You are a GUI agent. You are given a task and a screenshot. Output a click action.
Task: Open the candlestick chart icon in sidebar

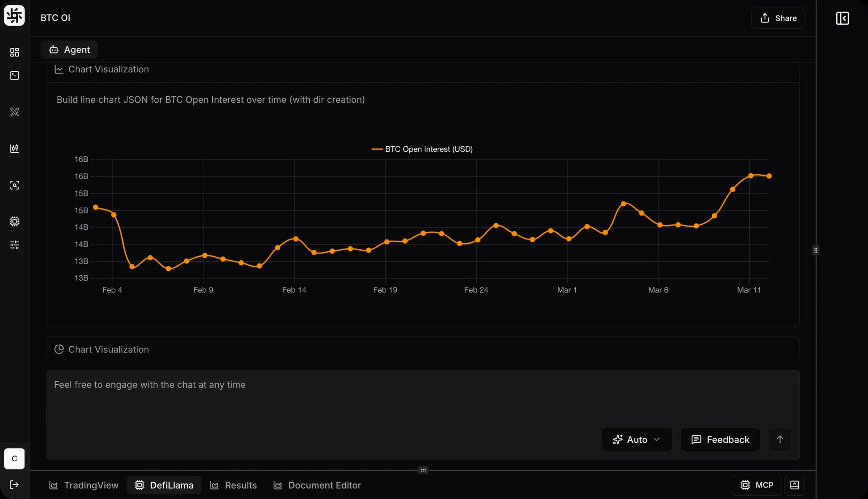(x=14, y=148)
